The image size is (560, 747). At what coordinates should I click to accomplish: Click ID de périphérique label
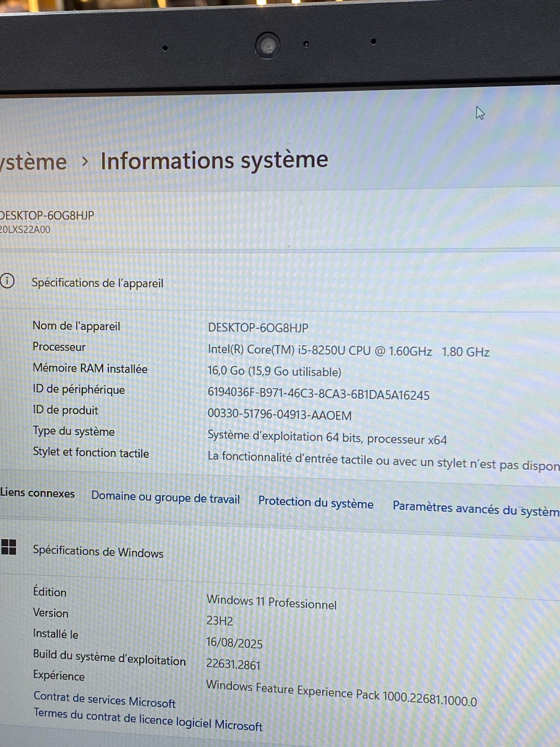tap(79, 389)
